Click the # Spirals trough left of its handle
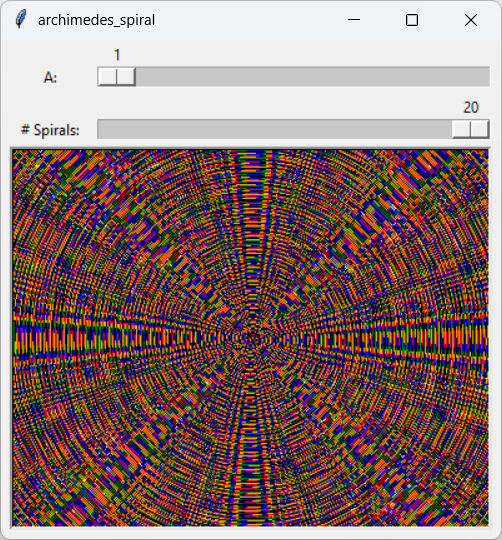This screenshot has height=540, width=502. pyautogui.click(x=275, y=129)
